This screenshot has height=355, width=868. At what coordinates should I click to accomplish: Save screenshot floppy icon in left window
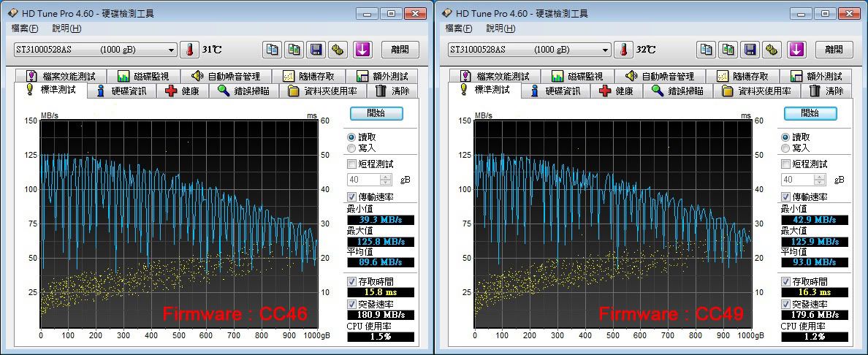tap(316, 49)
